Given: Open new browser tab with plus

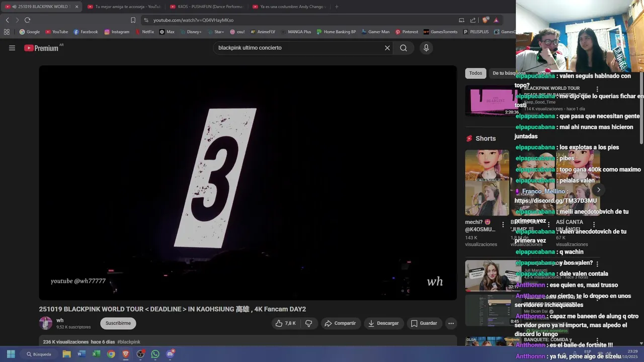Looking at the screenshot, I should [337, 7].
